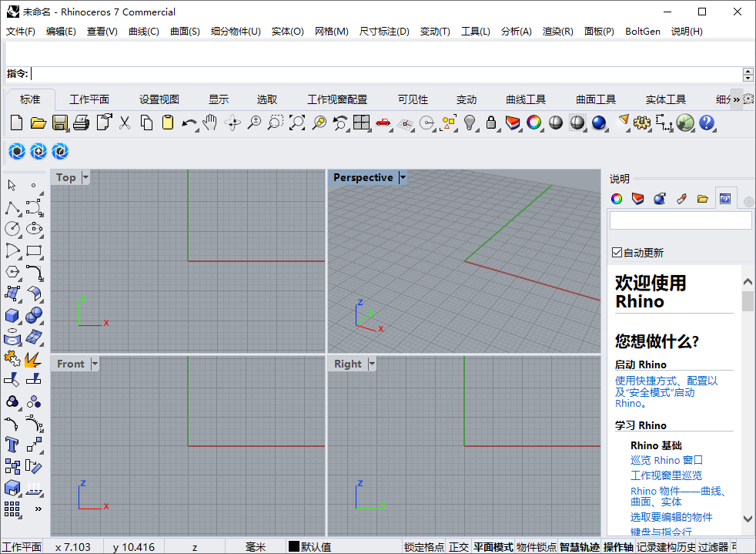The width and height of the screenshot is (756, 554).
Task: Select the Explode tool in left sidebar
Action: [x=33, y=360]
